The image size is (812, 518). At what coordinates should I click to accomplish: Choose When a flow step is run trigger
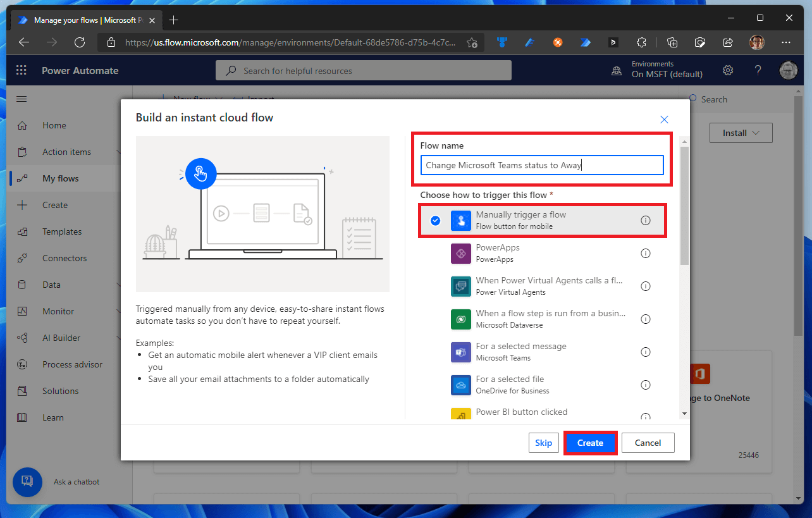click(x=543, y=319)
